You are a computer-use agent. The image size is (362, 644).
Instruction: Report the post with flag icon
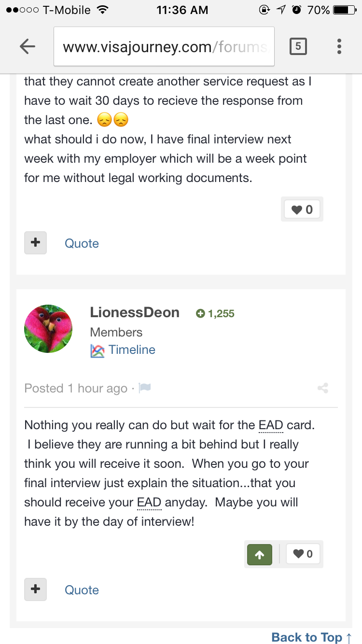[144, 388]
